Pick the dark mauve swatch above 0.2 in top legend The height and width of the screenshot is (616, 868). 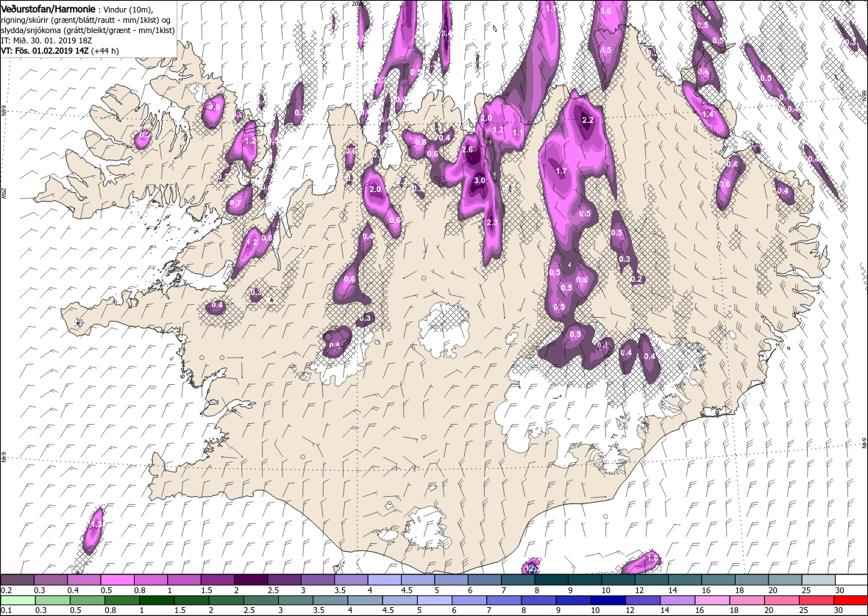pyautogui.click(x=17, y=580)
